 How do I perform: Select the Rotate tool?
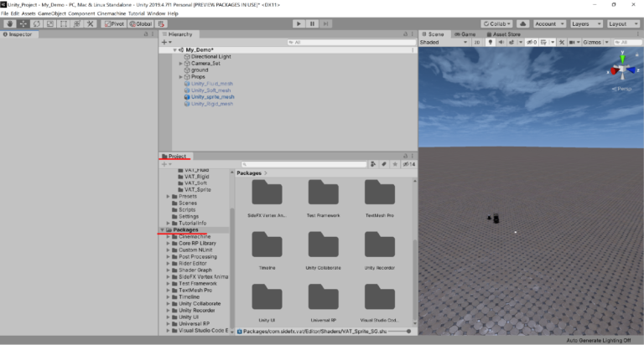click(37, 23)
